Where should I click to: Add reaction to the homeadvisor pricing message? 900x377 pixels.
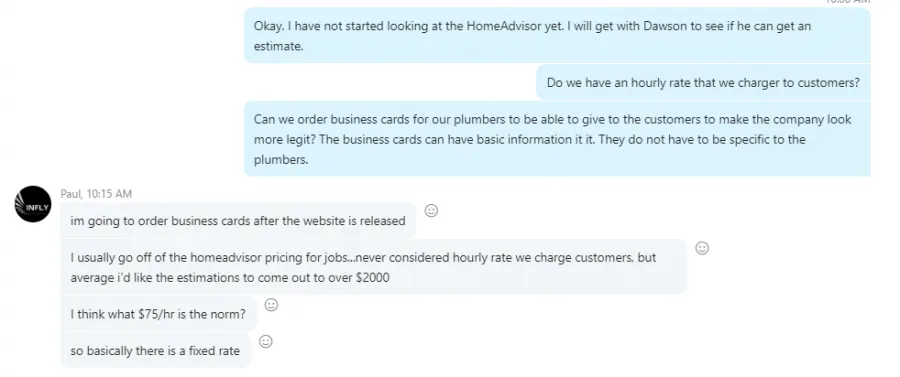click(x=702, y=248)
